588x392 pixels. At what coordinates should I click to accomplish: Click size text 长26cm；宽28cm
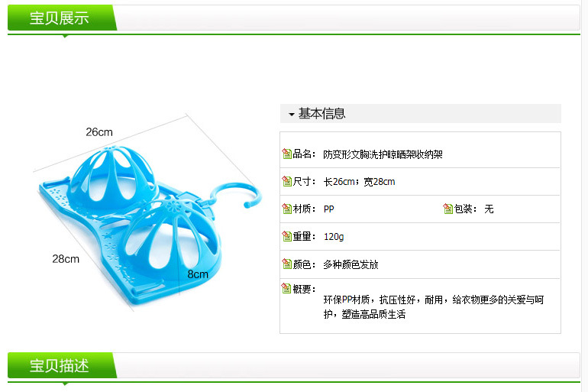359,182
